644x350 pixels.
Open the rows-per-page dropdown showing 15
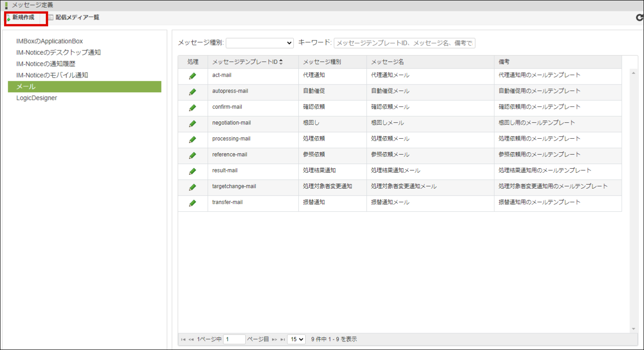tap(296, 339)
